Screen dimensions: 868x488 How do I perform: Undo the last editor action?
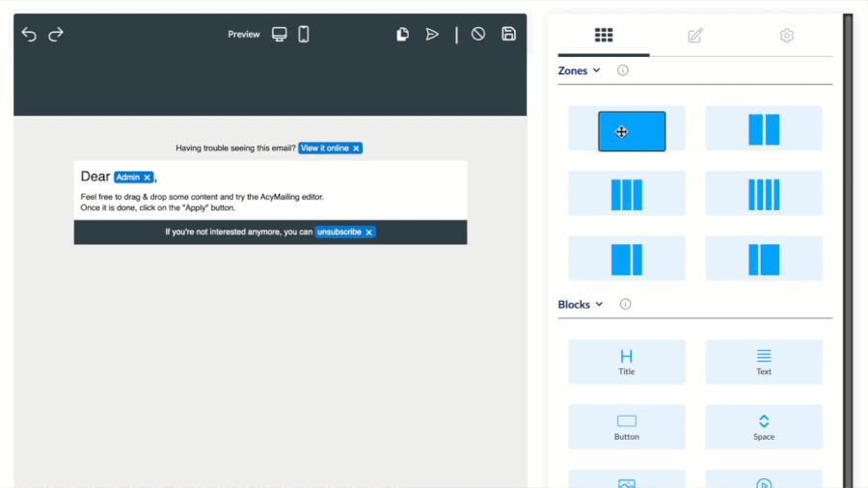click(x=29, y=35)
